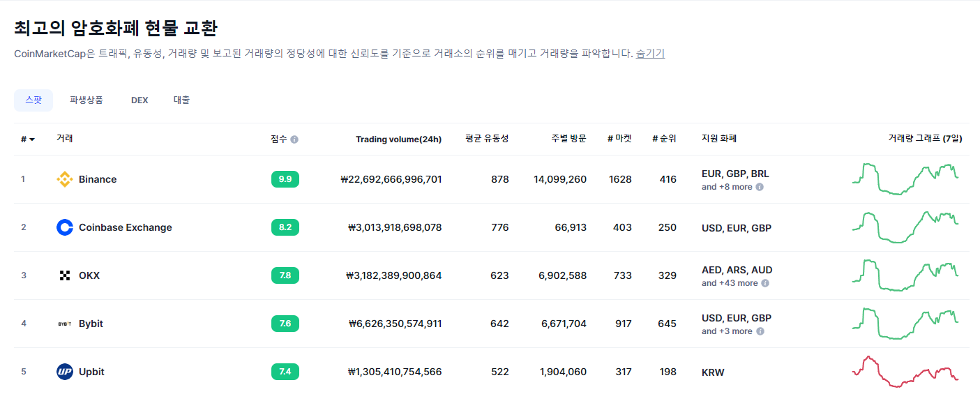Select the 스팟 tab

pos(33,100)
